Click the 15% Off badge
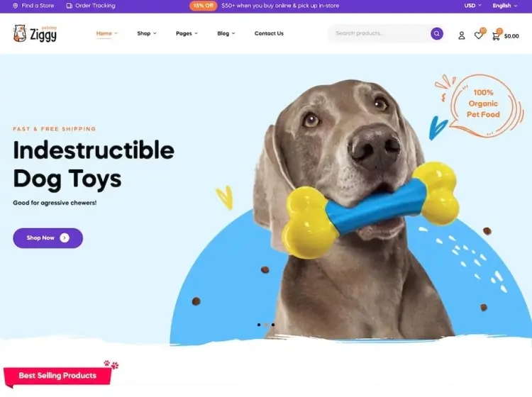 (204, 6)
